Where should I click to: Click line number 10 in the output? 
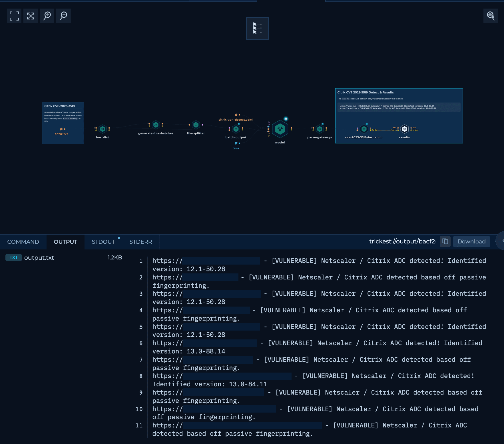click(139, 409)
